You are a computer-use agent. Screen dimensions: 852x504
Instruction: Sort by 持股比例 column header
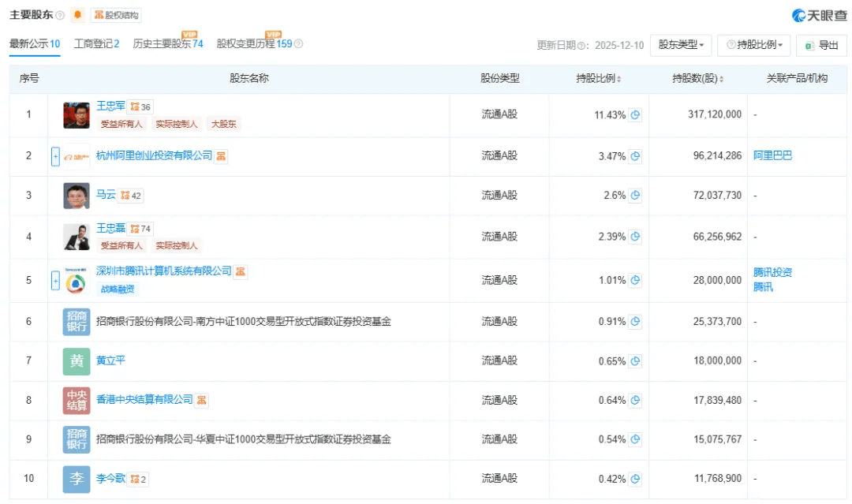click(x=598, y=79)
